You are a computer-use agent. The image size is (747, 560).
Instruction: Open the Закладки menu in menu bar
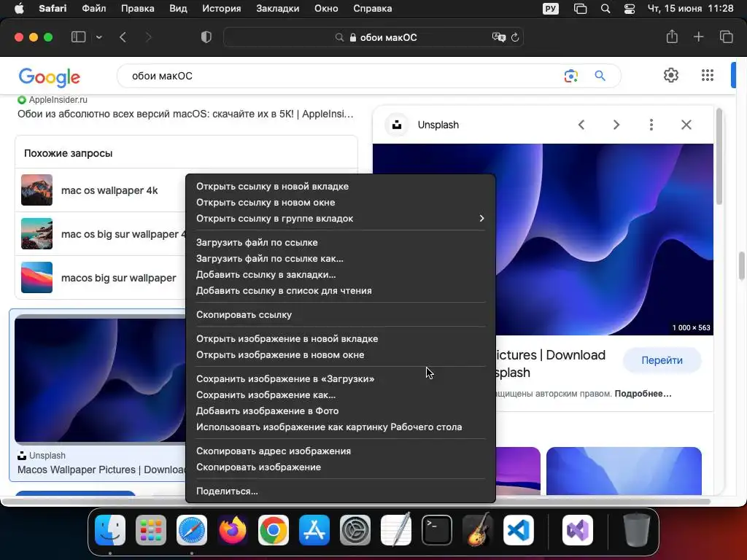(x=277, y=9)
